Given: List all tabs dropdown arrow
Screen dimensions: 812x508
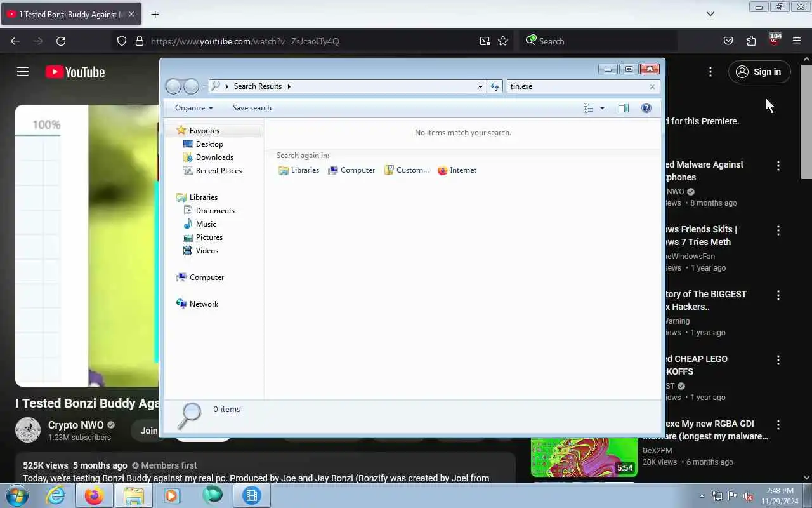Looking at the screenshot, I should 710,14.
